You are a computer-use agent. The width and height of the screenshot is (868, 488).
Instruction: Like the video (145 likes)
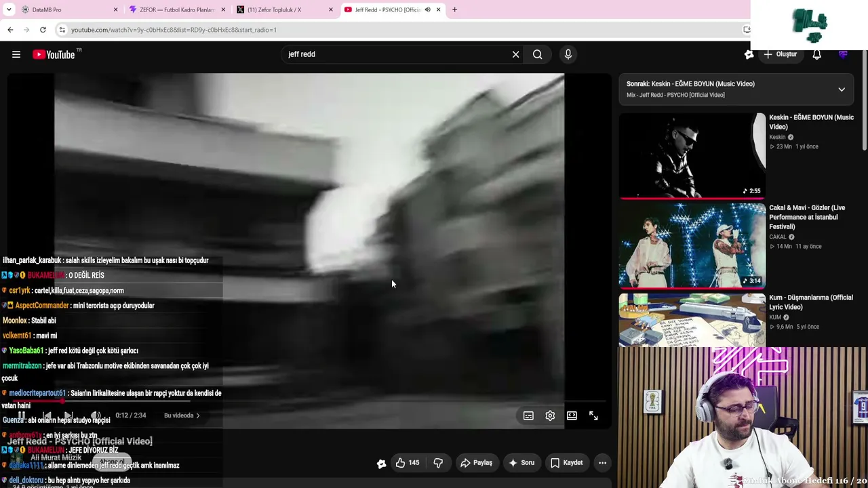408,463
